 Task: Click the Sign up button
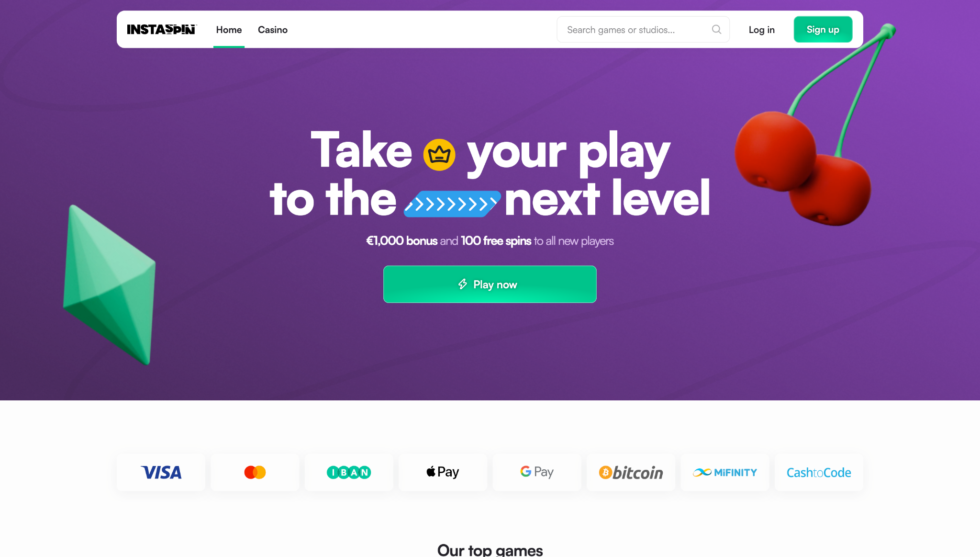823,29
